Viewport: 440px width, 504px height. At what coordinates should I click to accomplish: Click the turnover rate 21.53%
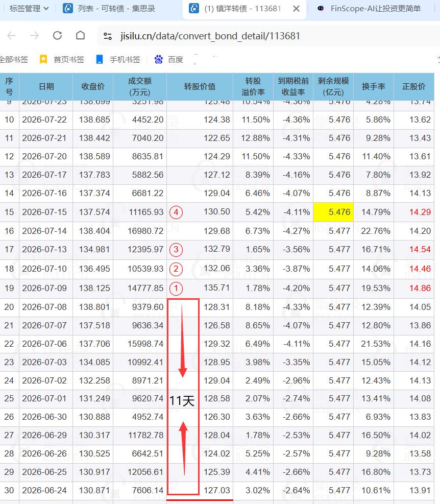376,344
